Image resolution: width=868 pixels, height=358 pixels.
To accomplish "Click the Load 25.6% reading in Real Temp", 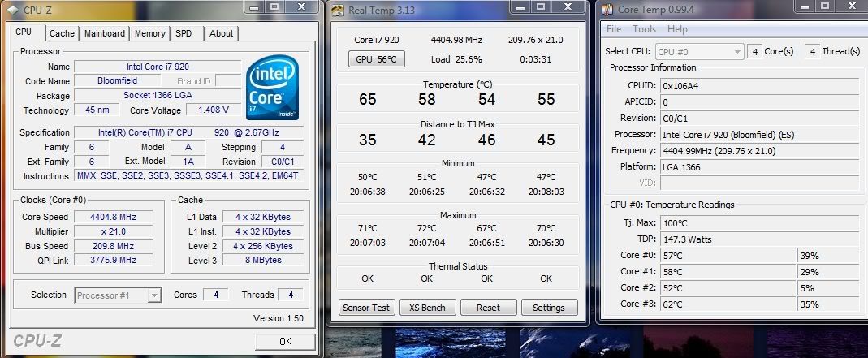I will tap(456, 59).
